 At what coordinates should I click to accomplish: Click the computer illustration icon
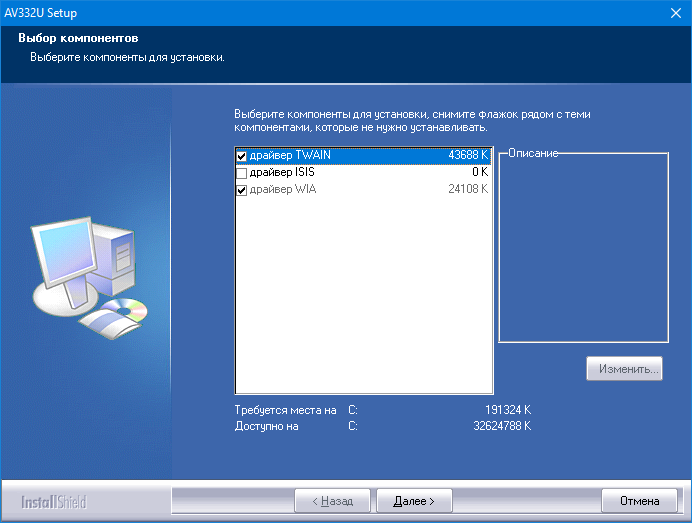(x=90, y=278)
